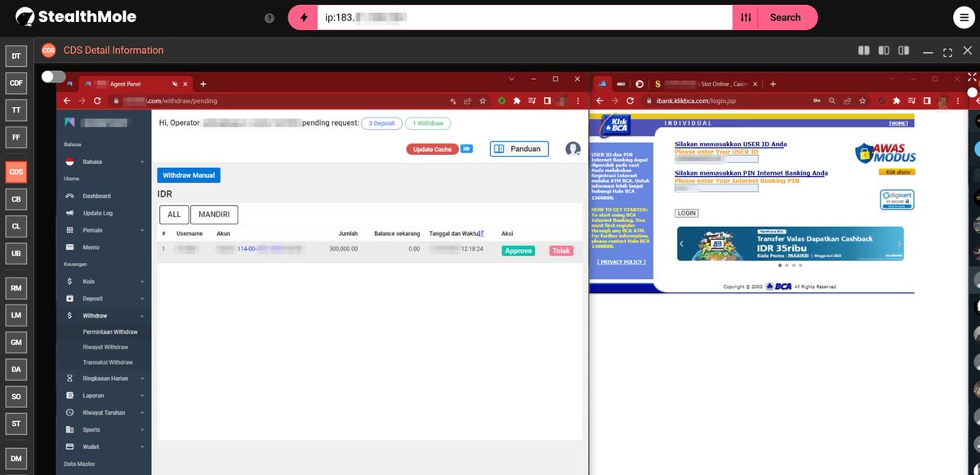Expand the Bahasa language dropdown
Viewport: 980px width, 475px height.
click(x=104, y=162)
